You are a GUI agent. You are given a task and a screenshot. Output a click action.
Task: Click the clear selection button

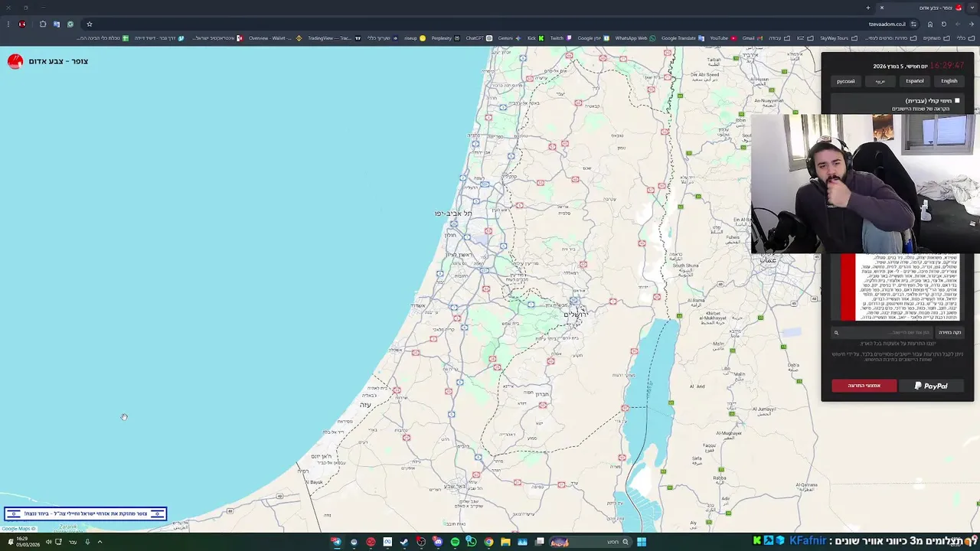pyautogui.click(x=949, y=332)
